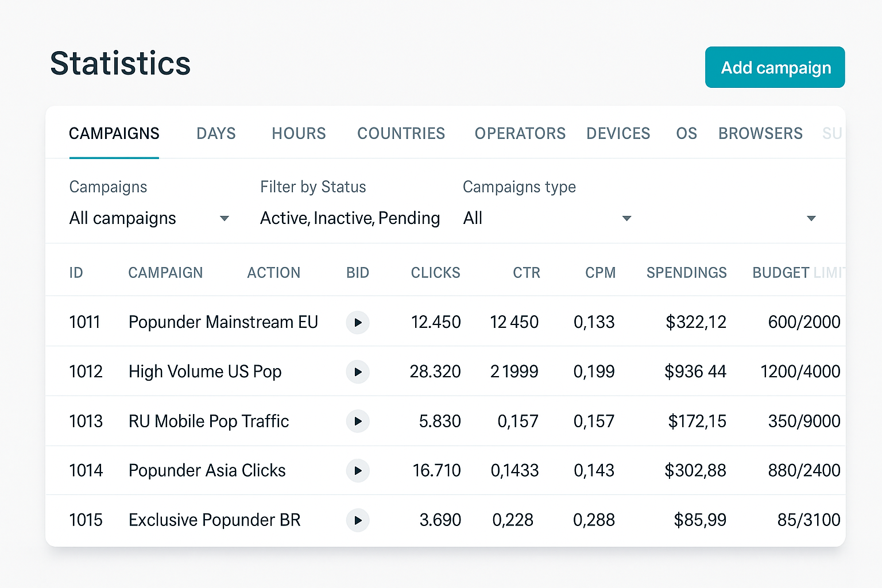Screen dimensions: 882x588
Task: Expand the Campaigns type All dropdown
Action: coord(547,218)
